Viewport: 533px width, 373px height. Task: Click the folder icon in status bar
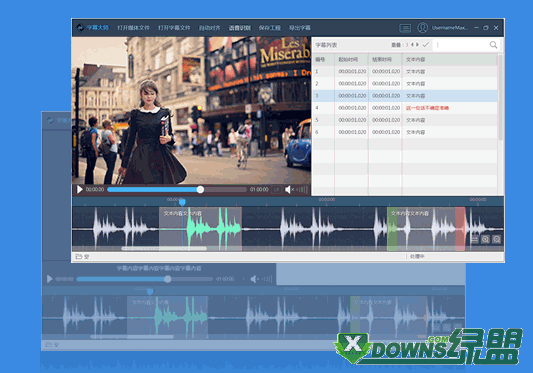(79, 256)
